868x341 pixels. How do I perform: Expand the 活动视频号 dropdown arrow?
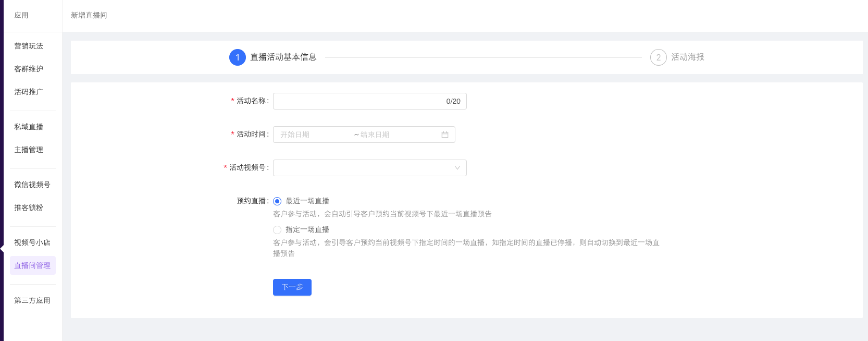(457, 168)
